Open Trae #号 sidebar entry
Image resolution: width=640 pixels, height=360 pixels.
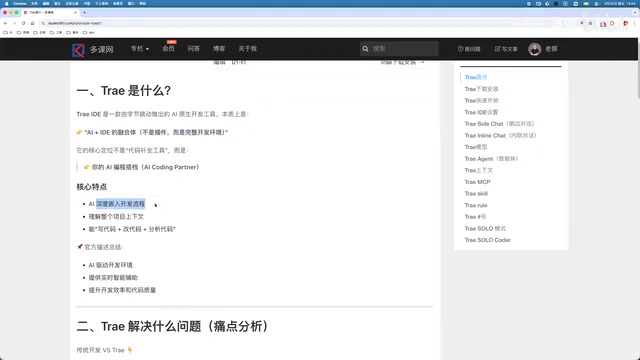tap(475, 217)
